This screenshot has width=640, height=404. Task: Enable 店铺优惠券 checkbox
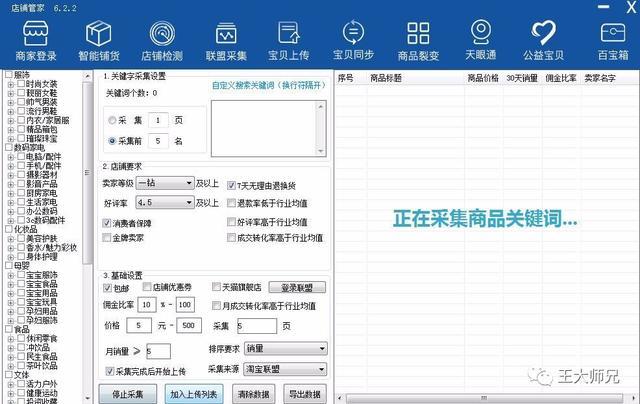point(147,287)
